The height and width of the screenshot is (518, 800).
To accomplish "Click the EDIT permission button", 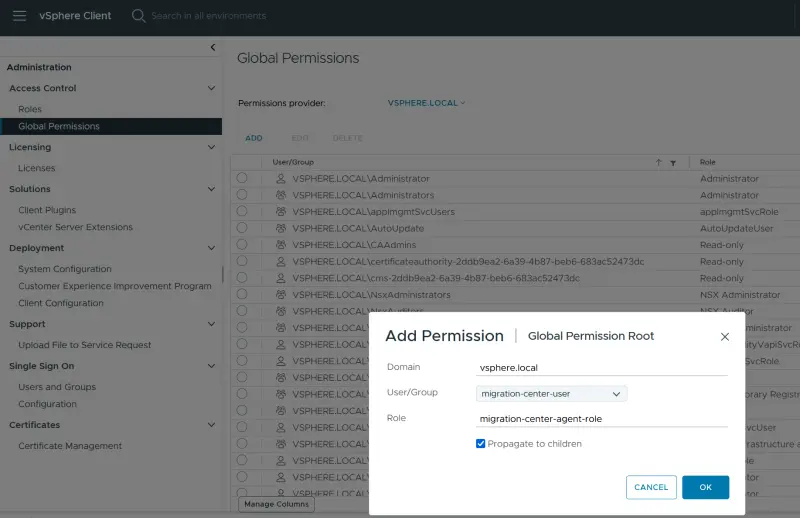I will click(300, 138).
